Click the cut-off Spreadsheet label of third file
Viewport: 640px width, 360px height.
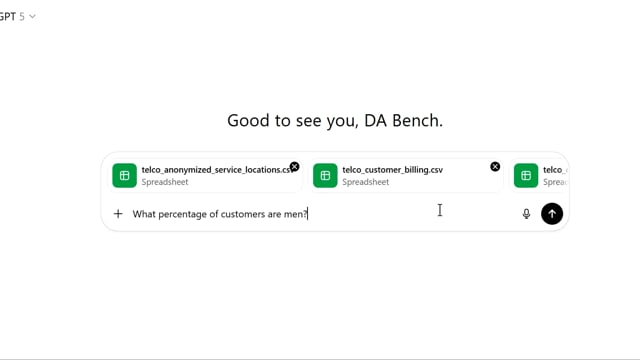[x=555, y=182]
